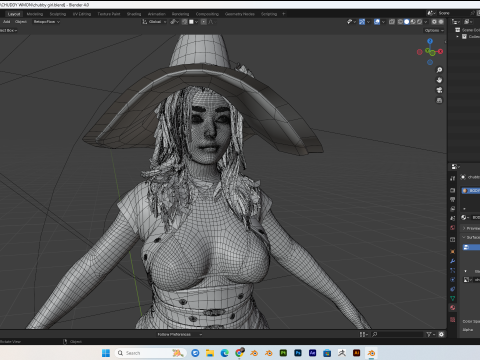Open the UV Editing workspace tab
Viewport: 480px width, 360px height.
coord(82,14)
